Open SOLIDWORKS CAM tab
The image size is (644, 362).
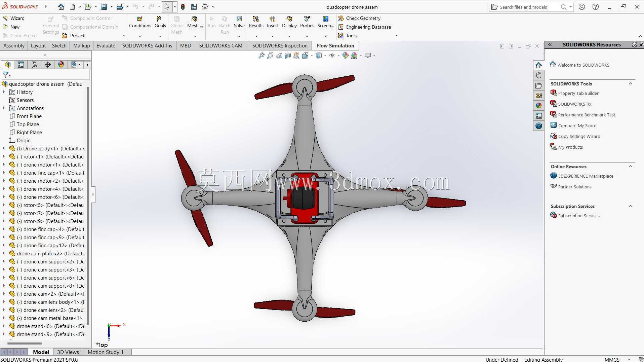[x=220, y=45]
